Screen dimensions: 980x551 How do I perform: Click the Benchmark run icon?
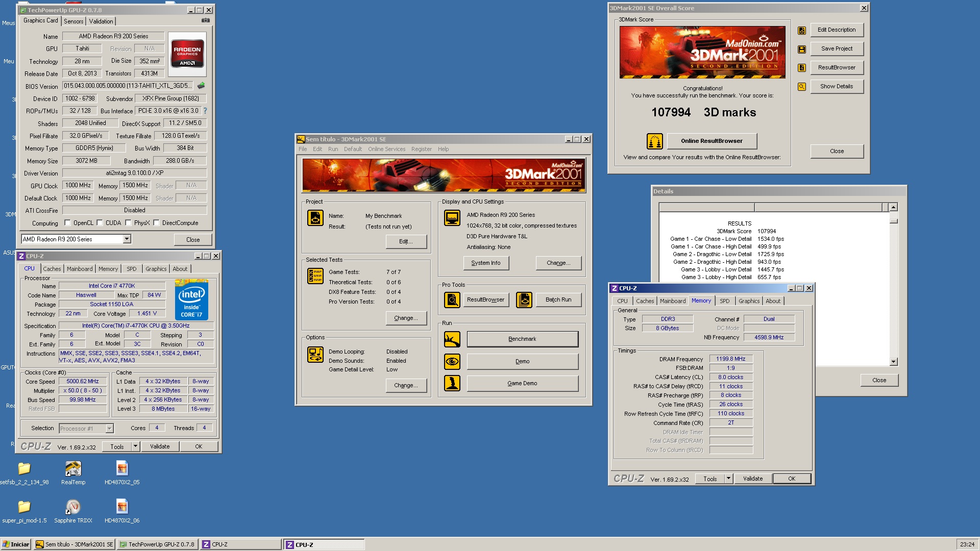point(452,339)
